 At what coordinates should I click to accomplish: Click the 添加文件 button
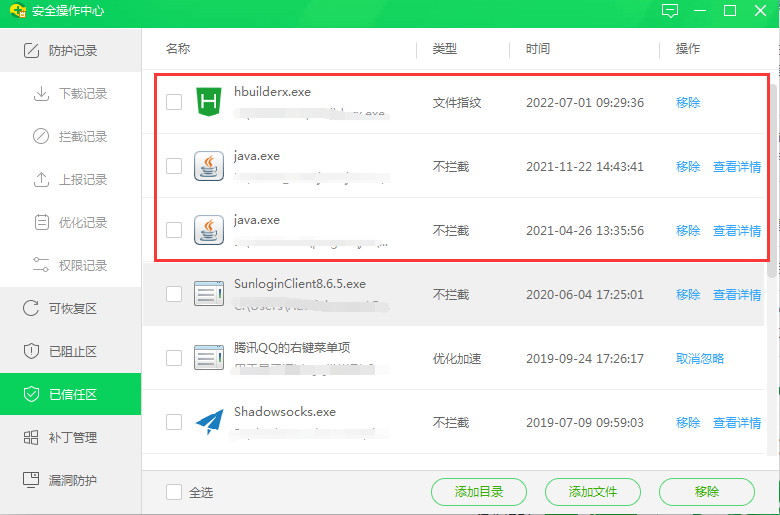pos(592,492)
